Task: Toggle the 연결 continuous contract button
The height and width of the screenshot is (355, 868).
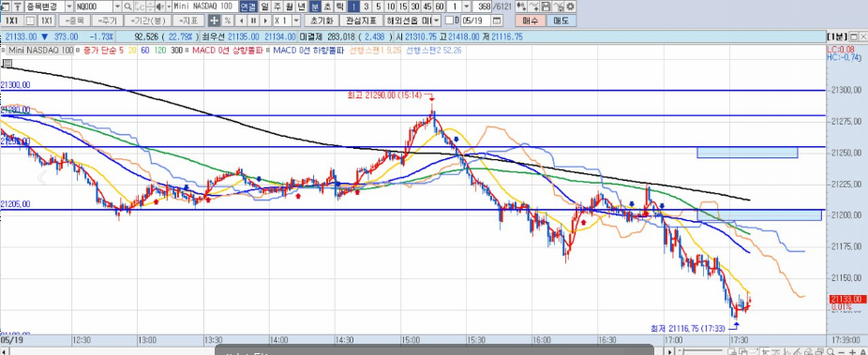Action: pyautogui.click(x=248, y=7)
